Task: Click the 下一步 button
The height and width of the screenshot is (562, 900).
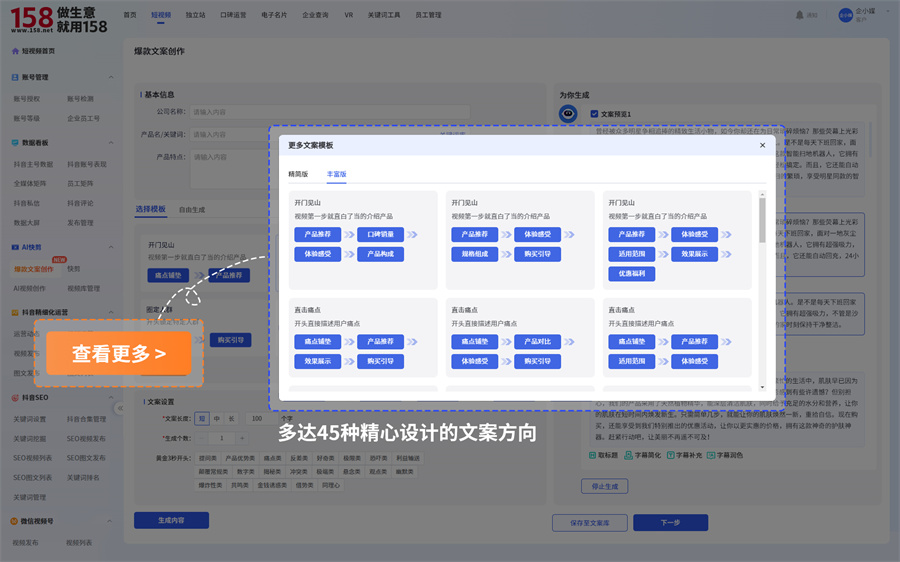Action: 670,523
